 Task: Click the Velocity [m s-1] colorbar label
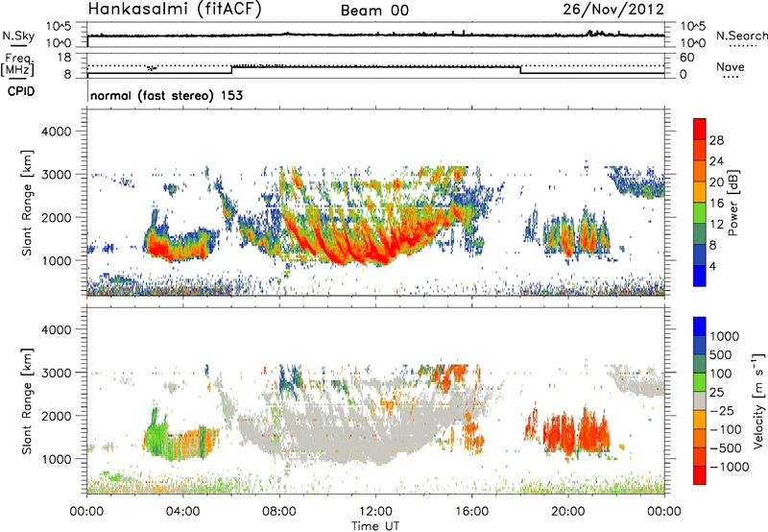(758, 400)
